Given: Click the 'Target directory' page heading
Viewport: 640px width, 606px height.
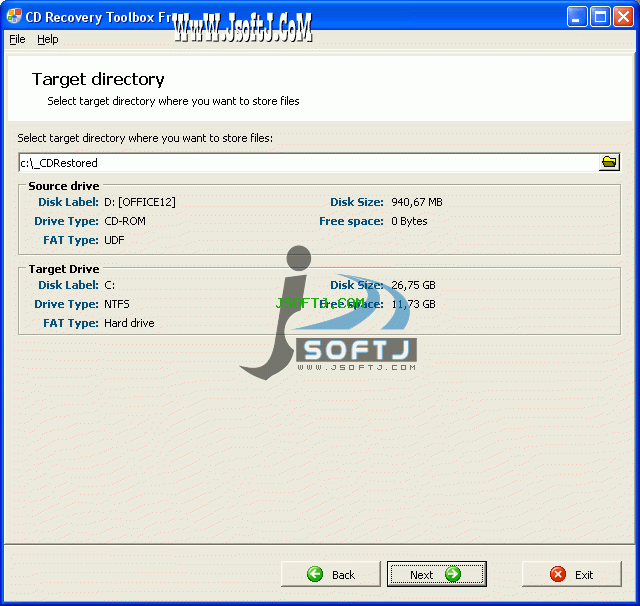Looking at the screenshot, I should tap(98, 79).
